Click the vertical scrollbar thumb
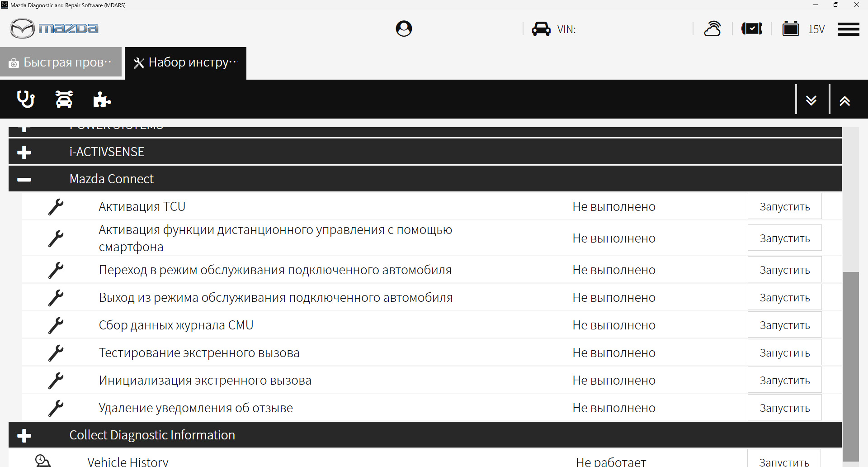The height and width of the screenshot is (467, 868). pyautogui.click(x=851, y=367)
